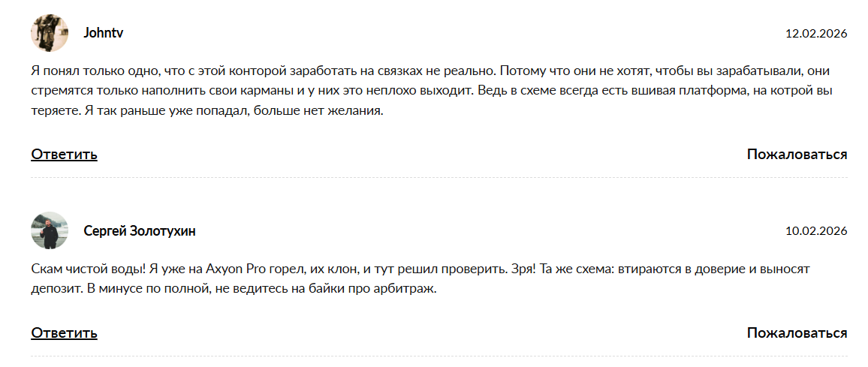The height and width of the screenshot is (367, 868).
Task: Click the 12.02.2026 comment date
Action: coord(816,34)
